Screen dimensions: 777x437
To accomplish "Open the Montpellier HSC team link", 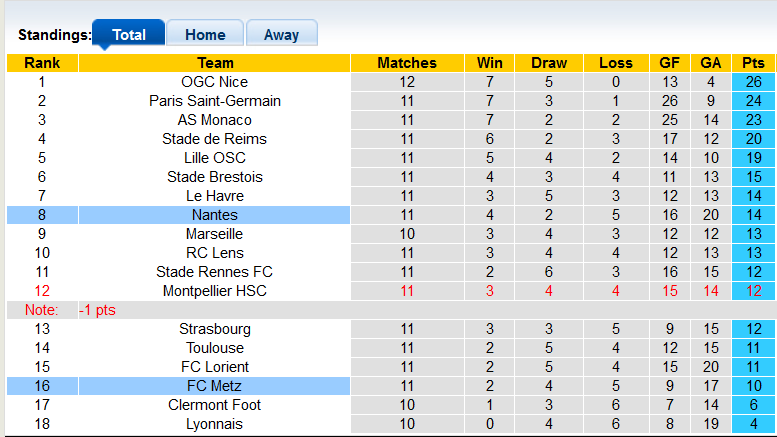I will click(215, 291).
